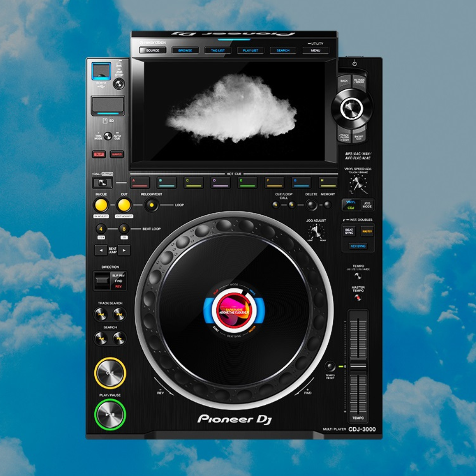The width and height of the screenshot is (476, 476).
Task: Open the SEARCH function
Action: 283,50
